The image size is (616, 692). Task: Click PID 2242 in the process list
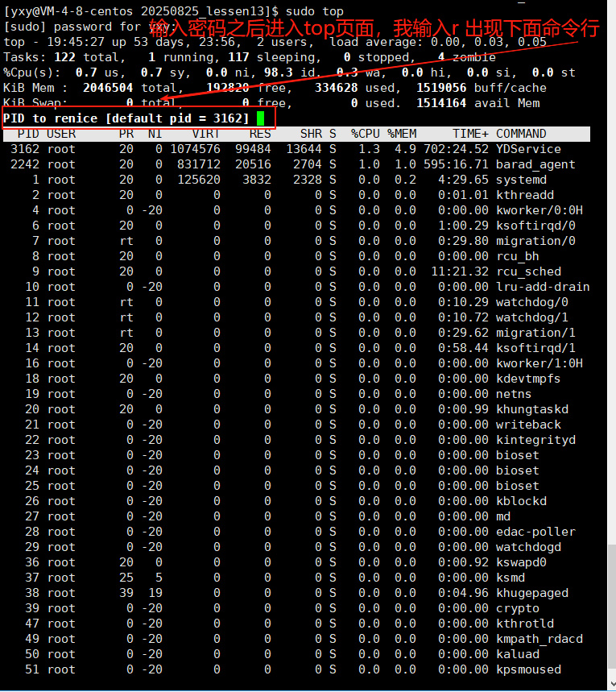click(25, 164)
